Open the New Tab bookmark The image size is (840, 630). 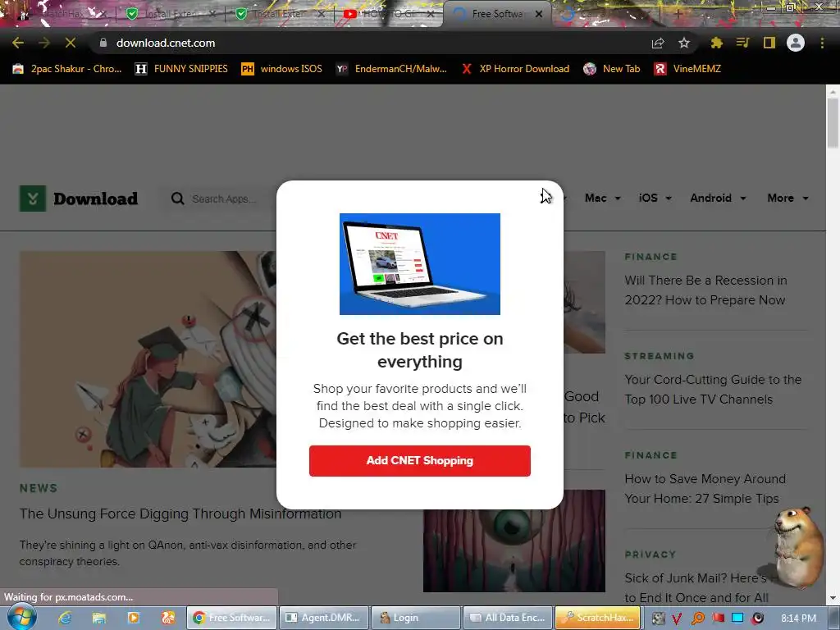[x=612, y=69]
